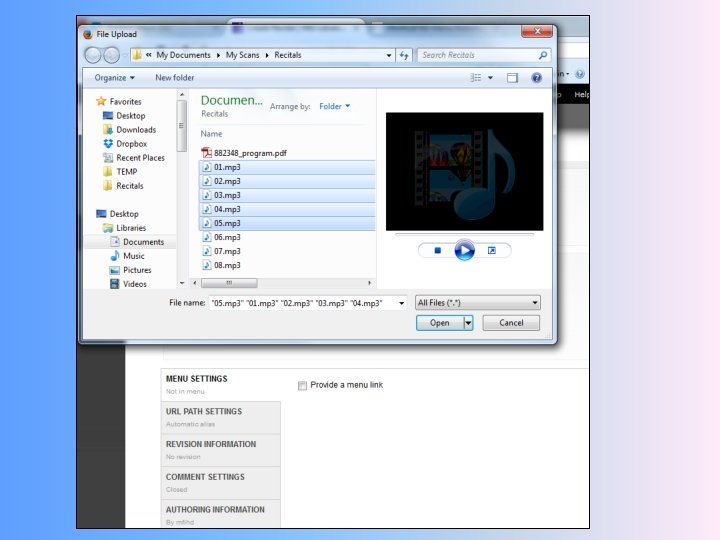
Task: Open the Open button split arrow
Action: (x=468, y=323)
